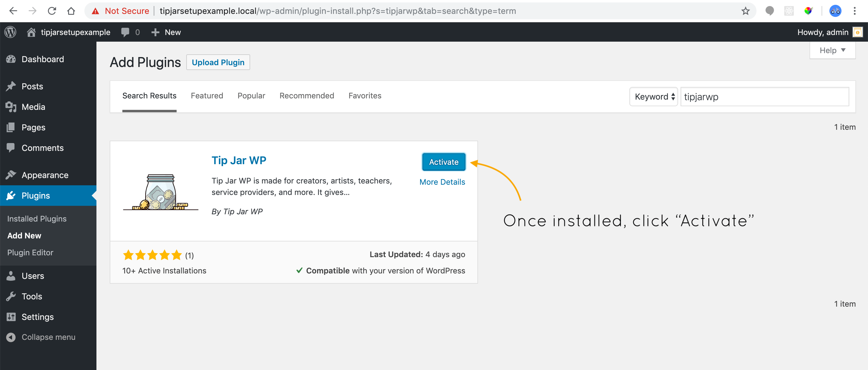Click the Upload Plugin button
The height and width of the screenshot is (370, 868).
pos(218,62)
